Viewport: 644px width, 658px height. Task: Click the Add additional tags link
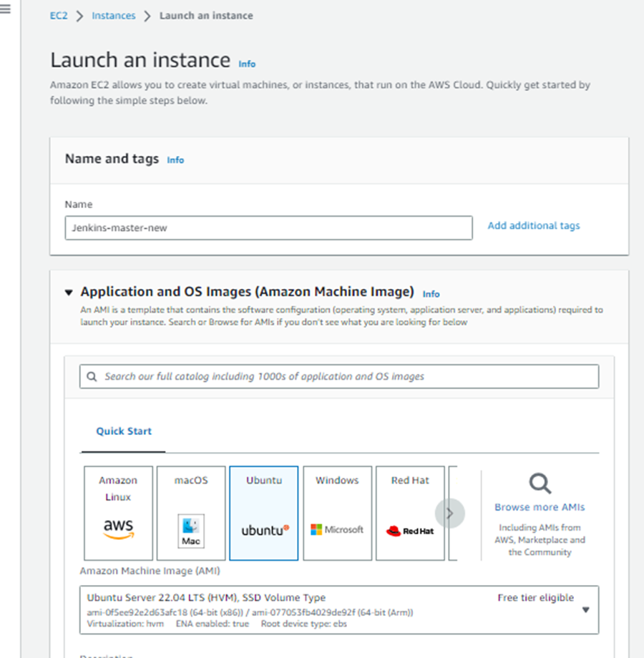coord(533,225)
